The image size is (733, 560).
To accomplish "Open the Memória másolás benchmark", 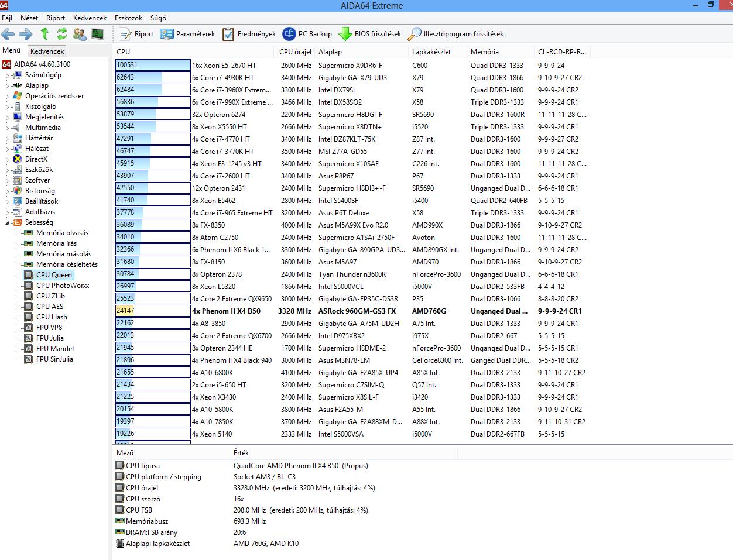I will click(x=64, y=254).
